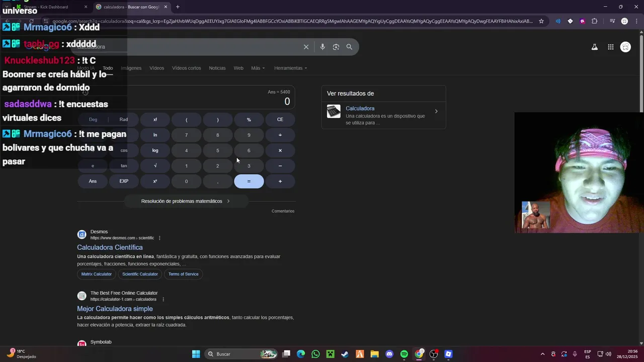The width and height of the screenshot is (644, 362).
Task: Click calculator EXP button
Action: point(124,181)
